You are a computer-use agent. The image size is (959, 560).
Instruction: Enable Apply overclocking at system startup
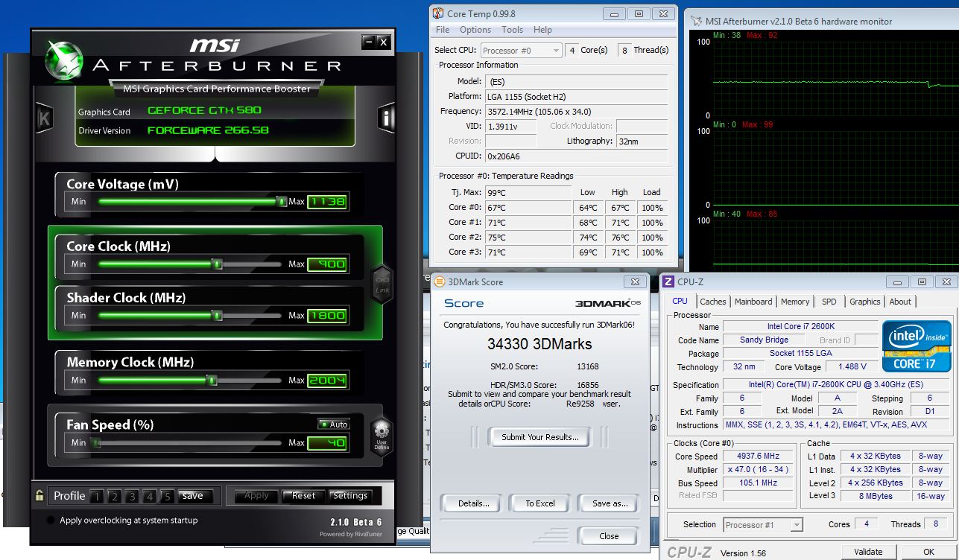[x=51, y=521]
